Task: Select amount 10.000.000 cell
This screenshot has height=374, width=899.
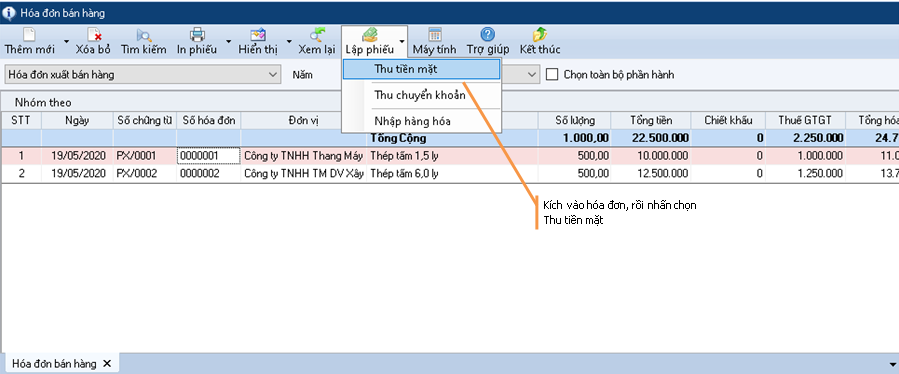Action: [651, 155]
